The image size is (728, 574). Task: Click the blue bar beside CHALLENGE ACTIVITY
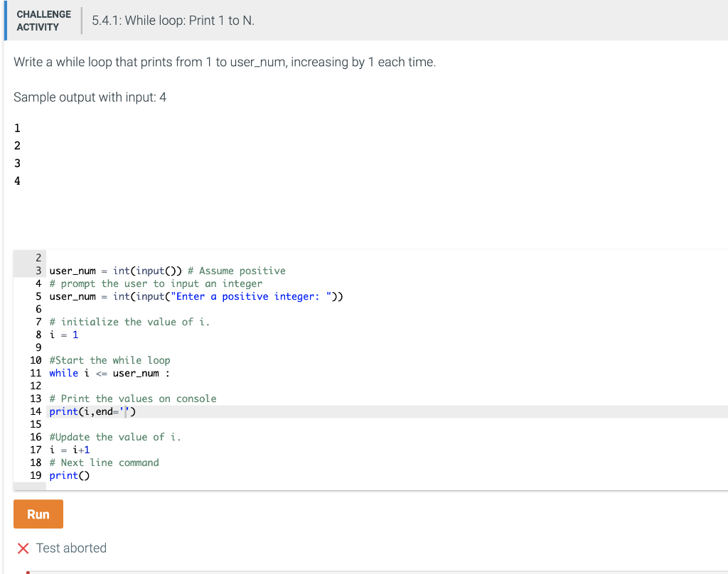coord(3,21)
